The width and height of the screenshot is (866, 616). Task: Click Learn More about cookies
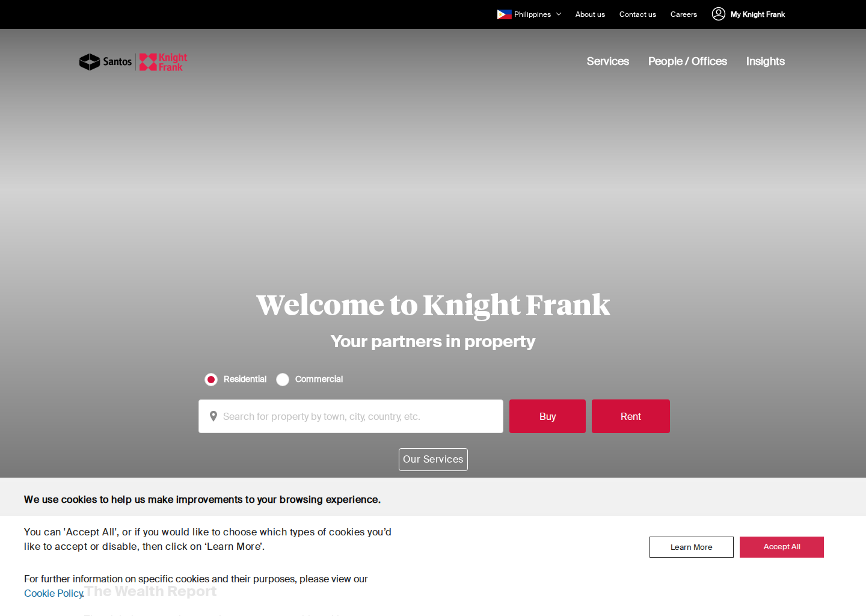click(692, 547)
